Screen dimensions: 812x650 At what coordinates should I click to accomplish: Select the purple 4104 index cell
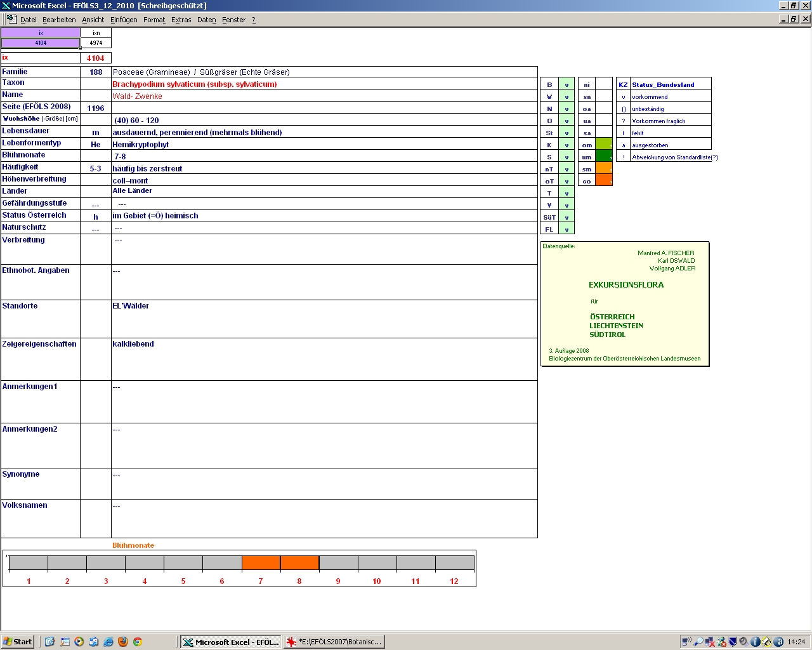[41, 43]
